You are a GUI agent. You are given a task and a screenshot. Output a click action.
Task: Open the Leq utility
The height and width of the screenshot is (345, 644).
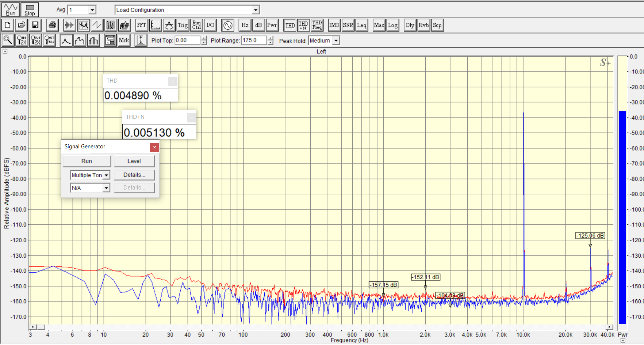coord(362,25)
